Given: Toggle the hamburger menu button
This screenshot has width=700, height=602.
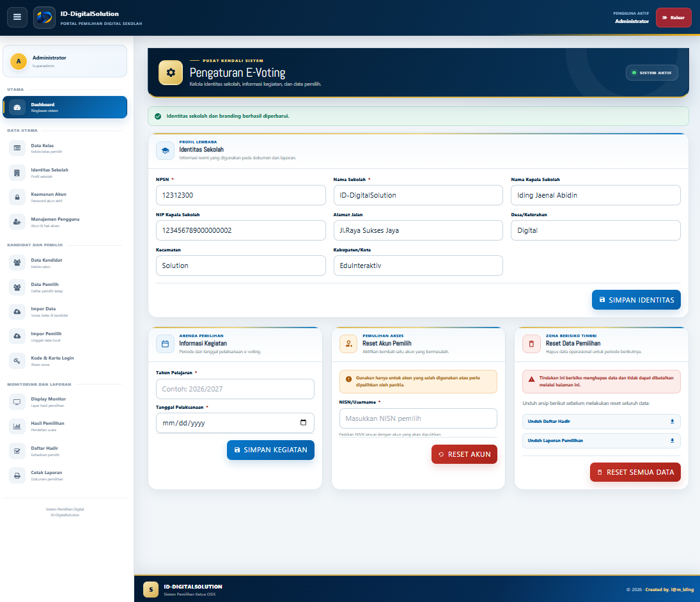Looking at the screenshot, I should coord(17,17).
